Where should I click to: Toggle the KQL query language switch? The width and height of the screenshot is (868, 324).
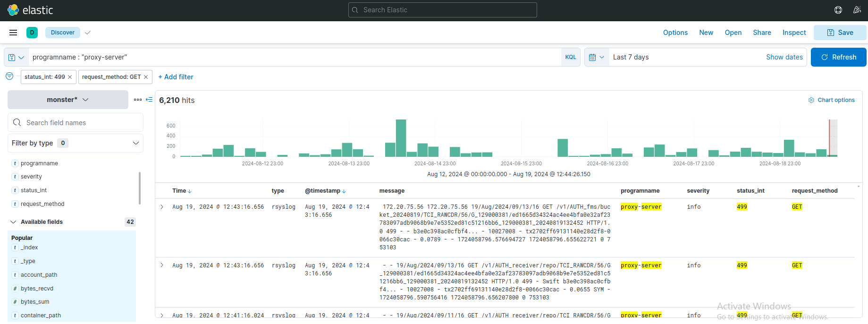tap(570, 57)
